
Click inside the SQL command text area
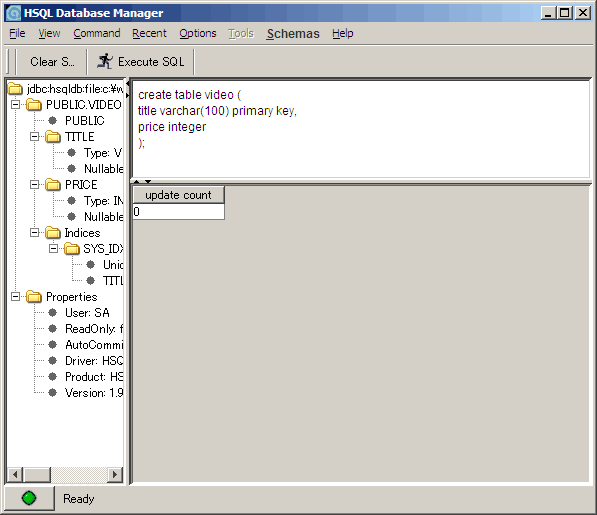click(361, 129)
